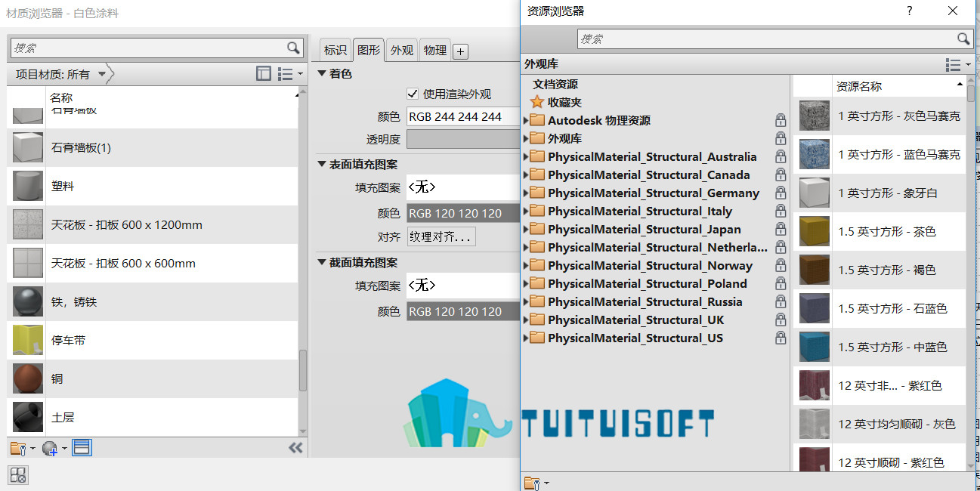Switch to the 物理 tab

click(x=435, y=50)
